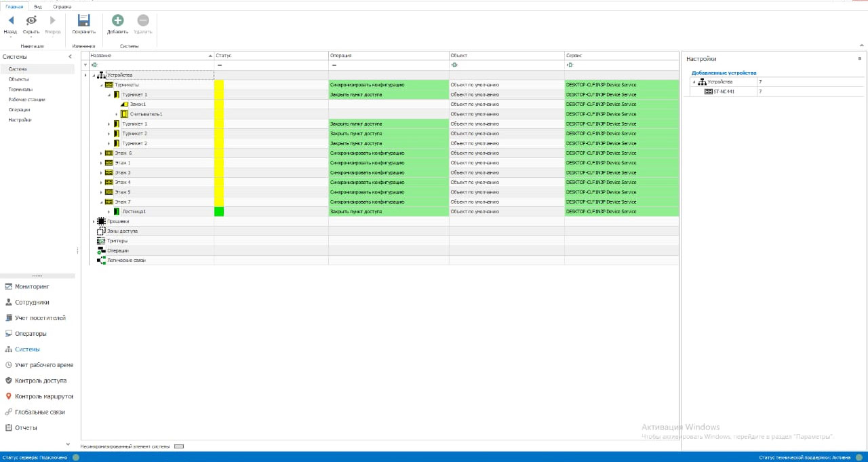The height and width of the screenshot is (462, 868).
Task: Collapse the Турникеты tree node
Action: coord(101,85)
